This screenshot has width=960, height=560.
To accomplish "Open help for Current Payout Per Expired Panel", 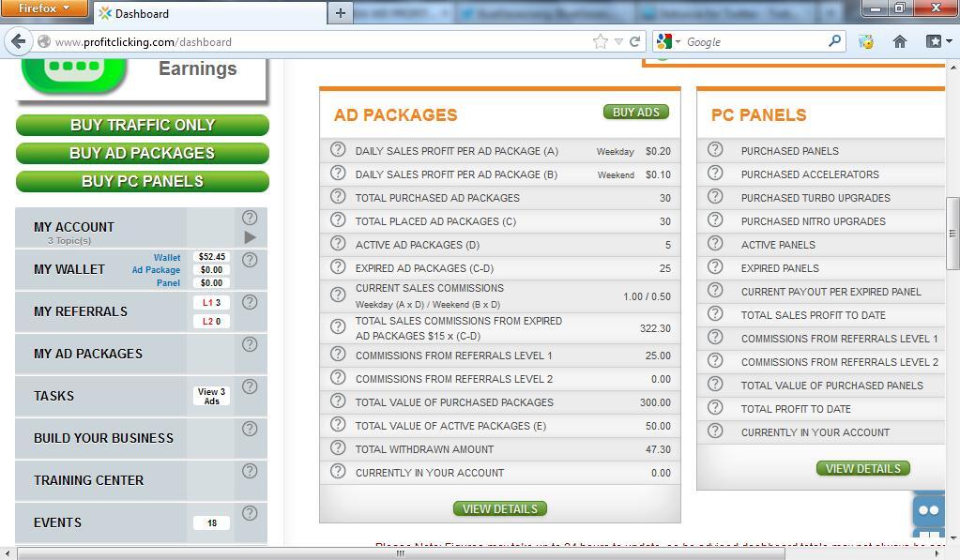I will tap(715, 290).
